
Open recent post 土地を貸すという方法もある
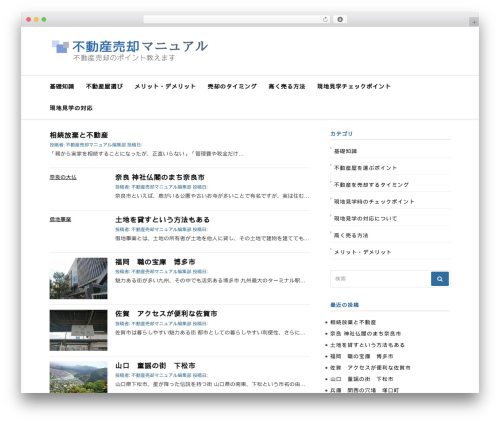(x=367, y=345)
